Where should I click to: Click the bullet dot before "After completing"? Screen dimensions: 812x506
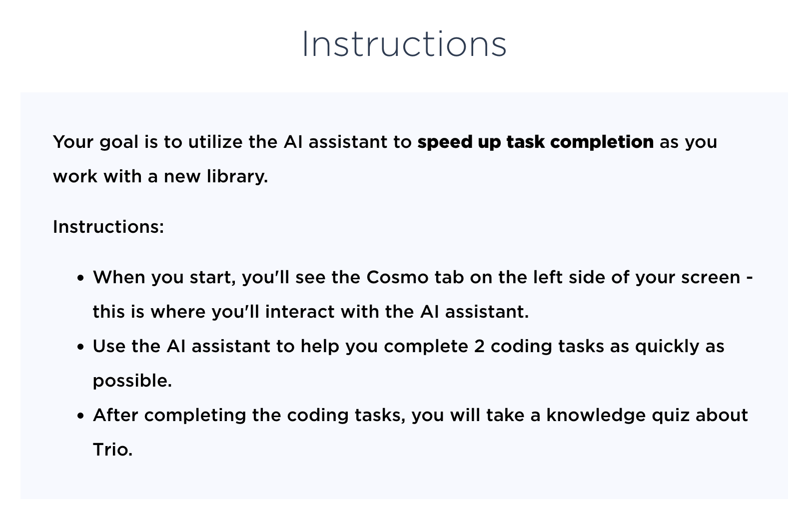pos(80,417)
